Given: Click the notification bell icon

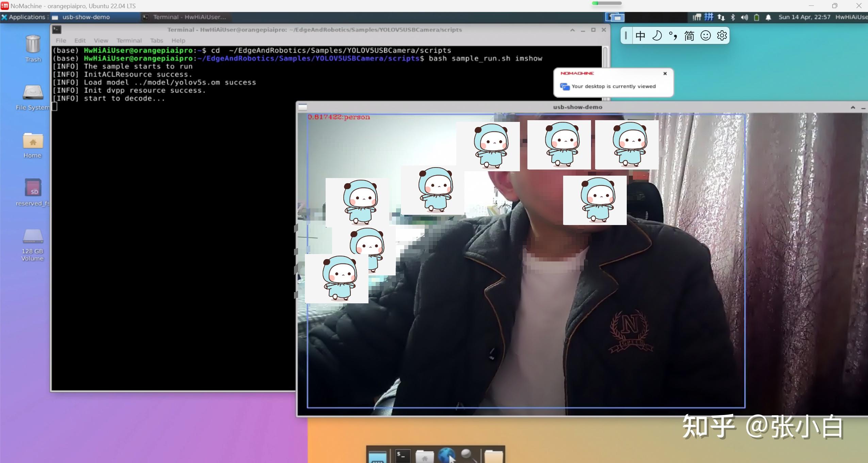Looking at the screenshot, I should (x=768, y=17).
